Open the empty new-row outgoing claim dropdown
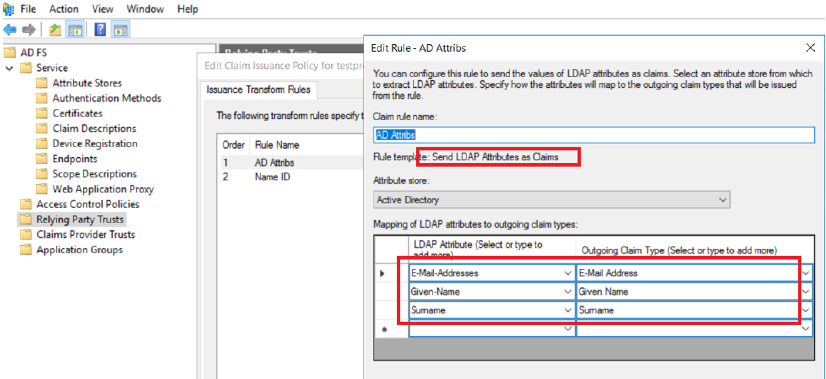This screenshot has width=826, height=379. [805, 328]
